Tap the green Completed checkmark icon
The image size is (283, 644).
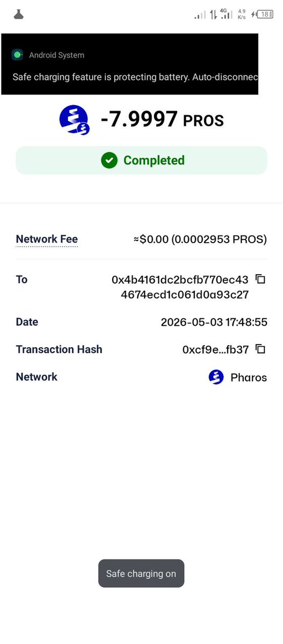tap(109, 160)
